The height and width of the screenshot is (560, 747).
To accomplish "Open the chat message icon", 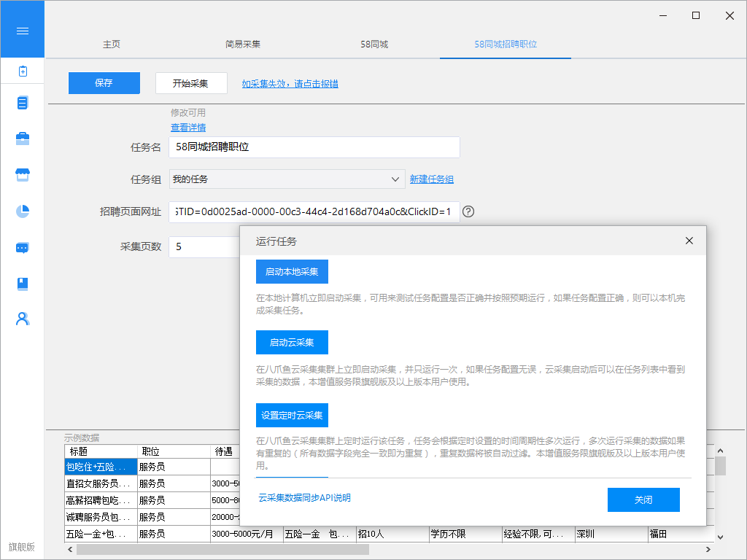I will pyautogui.click(x=23, y=248).
